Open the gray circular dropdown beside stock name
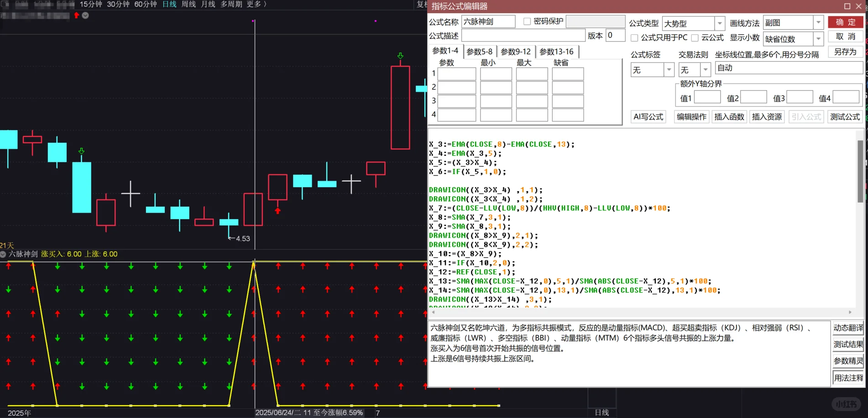 click(x=85, y=15)
